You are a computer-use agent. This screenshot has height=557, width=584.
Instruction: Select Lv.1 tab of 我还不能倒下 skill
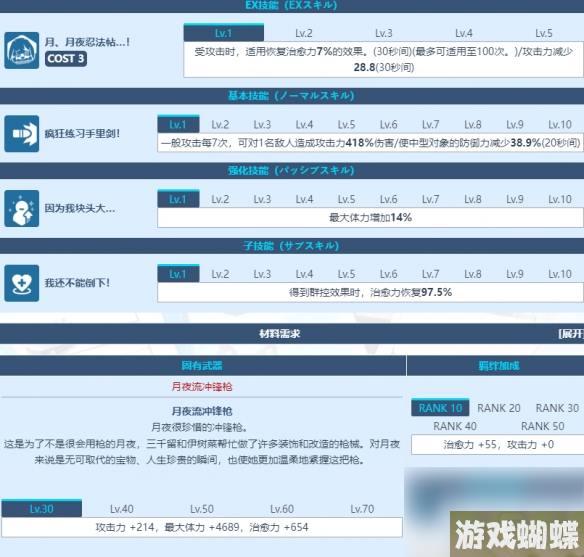tap(178, 274)
